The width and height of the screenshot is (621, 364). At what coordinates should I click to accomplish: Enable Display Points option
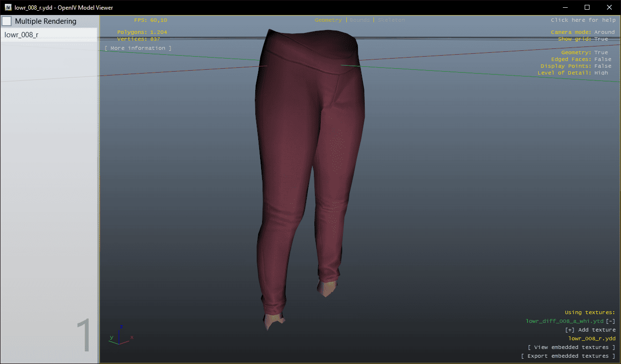(603, 66)
